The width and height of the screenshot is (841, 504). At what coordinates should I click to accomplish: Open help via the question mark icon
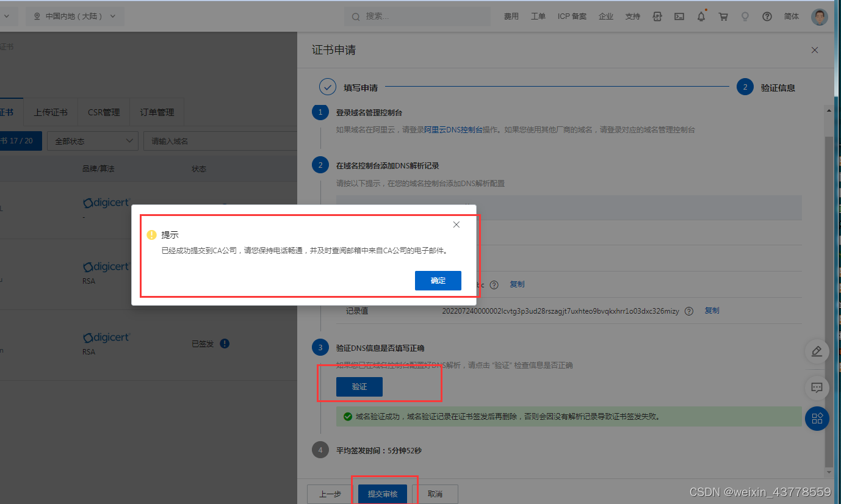click(x=767, y=16)
